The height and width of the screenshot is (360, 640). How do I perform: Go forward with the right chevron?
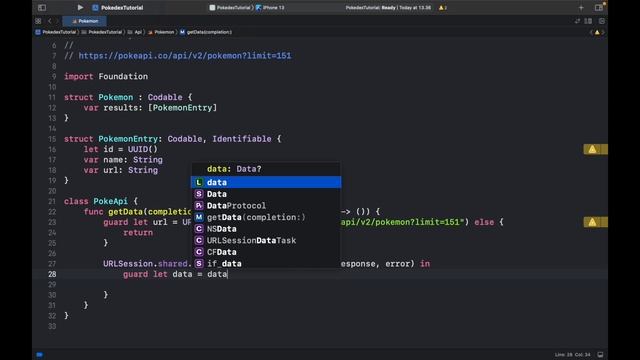coord(58,21)
